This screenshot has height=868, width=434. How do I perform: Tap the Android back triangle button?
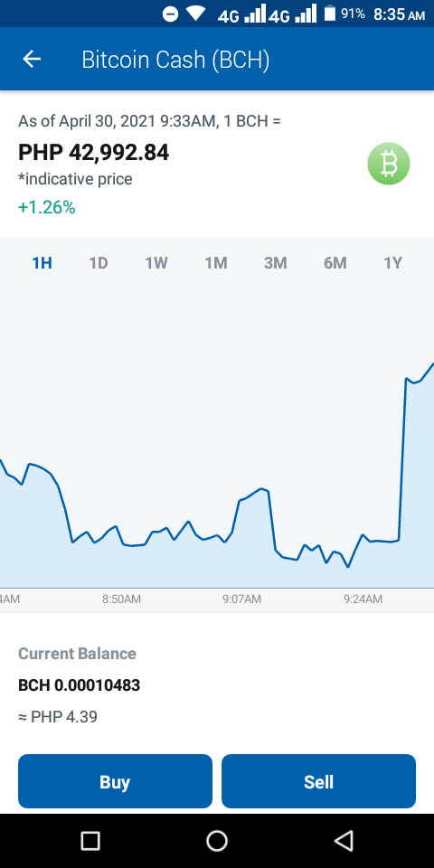[x=344, y=840]
